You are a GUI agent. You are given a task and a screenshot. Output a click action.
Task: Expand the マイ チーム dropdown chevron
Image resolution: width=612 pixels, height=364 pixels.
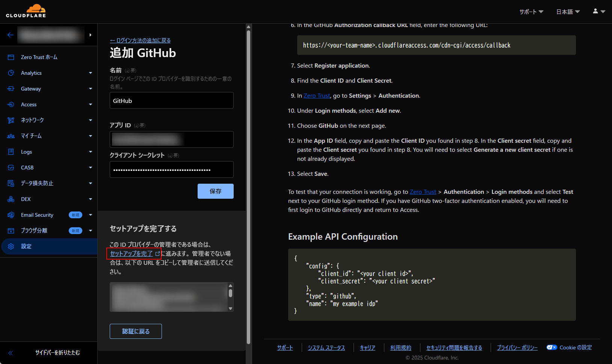click(91, 136)
